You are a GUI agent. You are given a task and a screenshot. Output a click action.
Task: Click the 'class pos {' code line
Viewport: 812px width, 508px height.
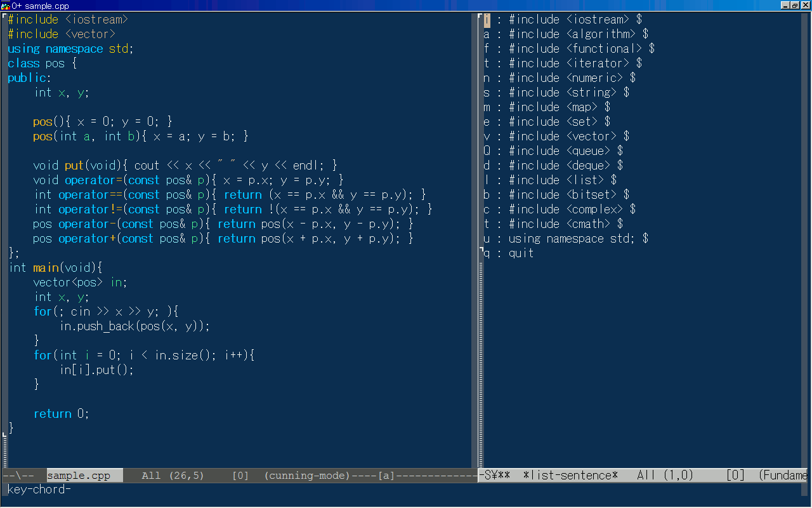(x=43, y=63)
